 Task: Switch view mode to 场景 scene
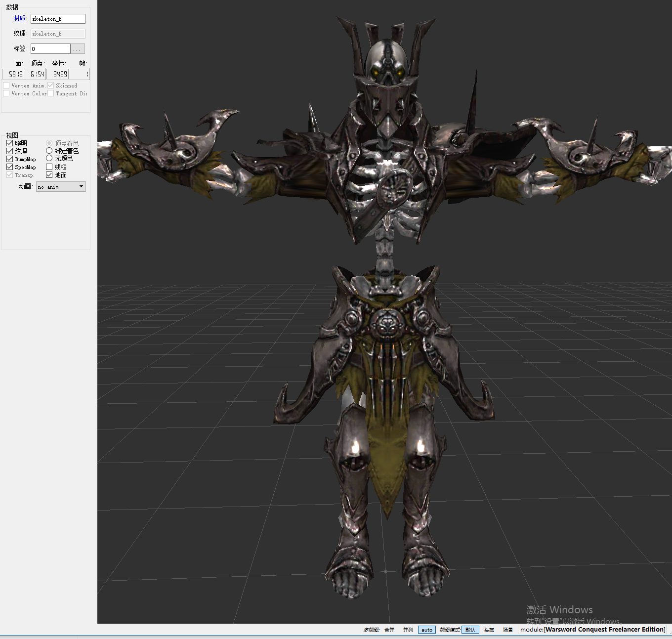tap(508, 630)
